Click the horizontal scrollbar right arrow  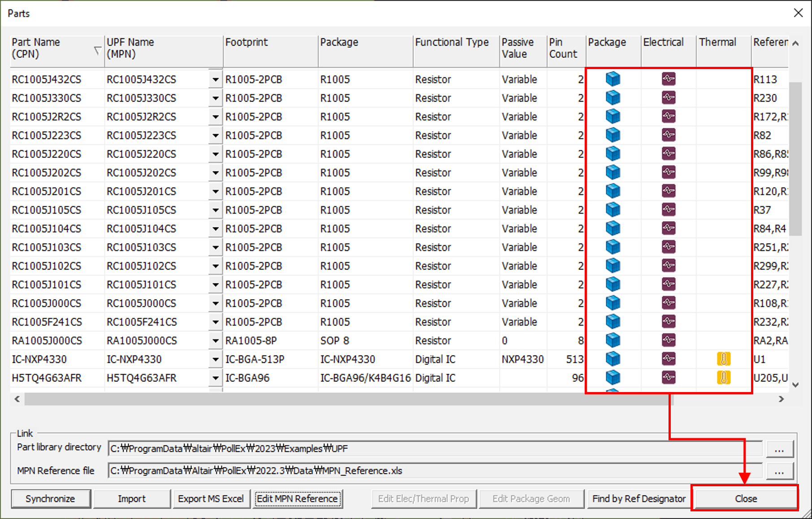(x=782, y=399)
